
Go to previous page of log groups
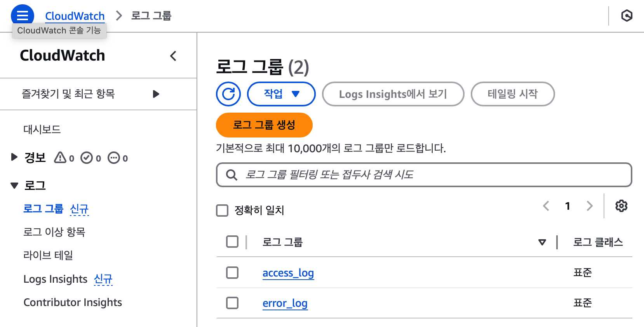546,206
